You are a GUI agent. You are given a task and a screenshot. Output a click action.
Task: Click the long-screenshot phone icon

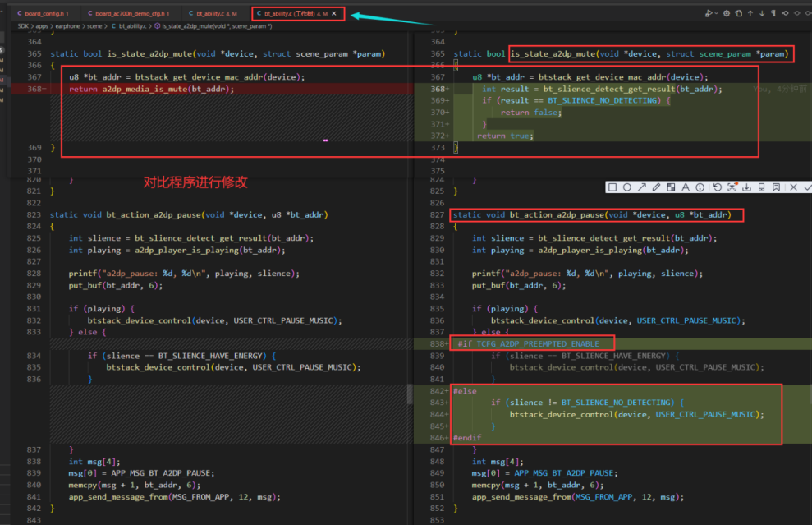[761, 187]
